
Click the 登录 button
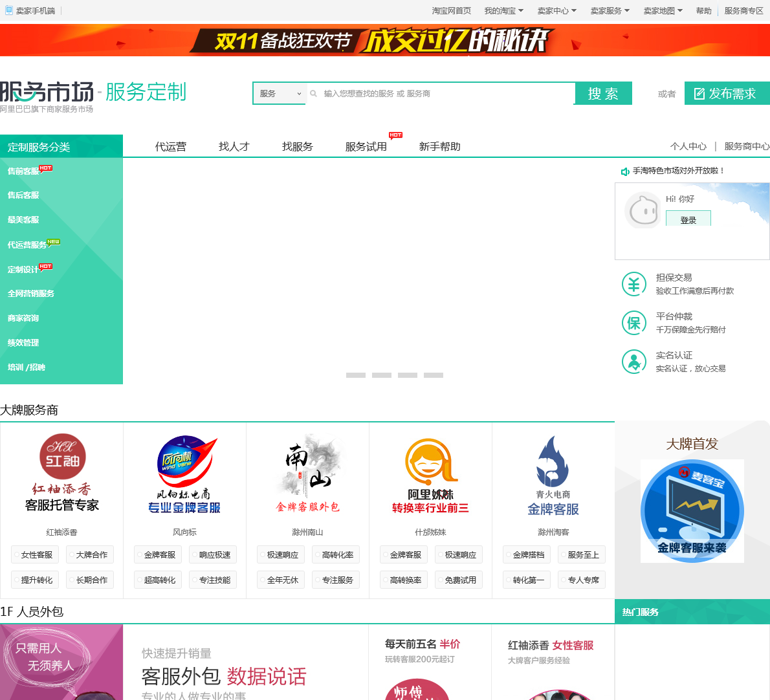[x=688, y=219]
